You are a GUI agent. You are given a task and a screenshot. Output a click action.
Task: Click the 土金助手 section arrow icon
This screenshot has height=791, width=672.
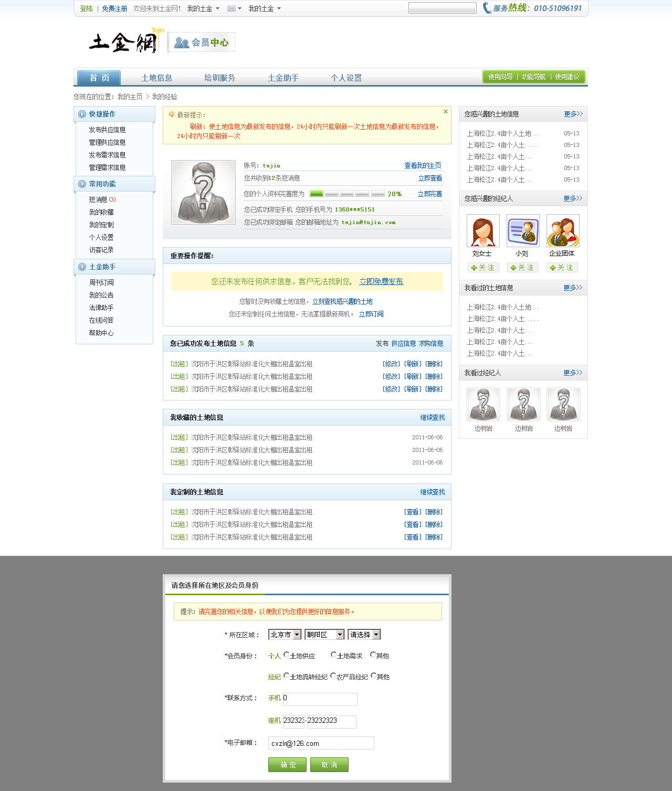pyautogui.click(x=82, y=267)
